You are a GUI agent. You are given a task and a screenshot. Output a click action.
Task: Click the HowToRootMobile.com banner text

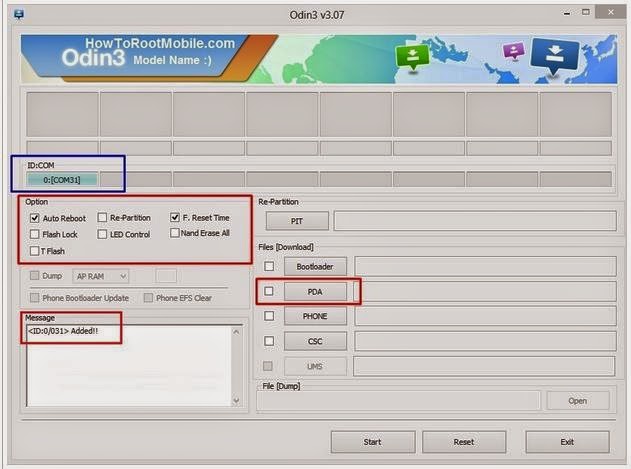pos(160,43)
